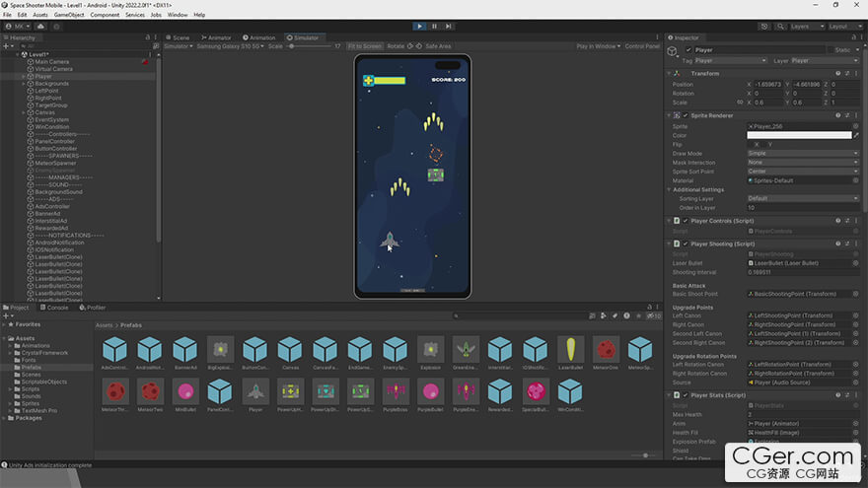Screen dimensions: 868x488
Task: Click the Fit to Screen button
Action: point(364,46)
